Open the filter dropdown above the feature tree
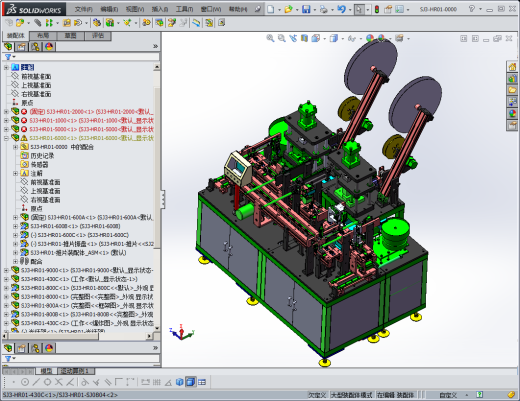Screen dimensions: 520x401 [10, 57]
